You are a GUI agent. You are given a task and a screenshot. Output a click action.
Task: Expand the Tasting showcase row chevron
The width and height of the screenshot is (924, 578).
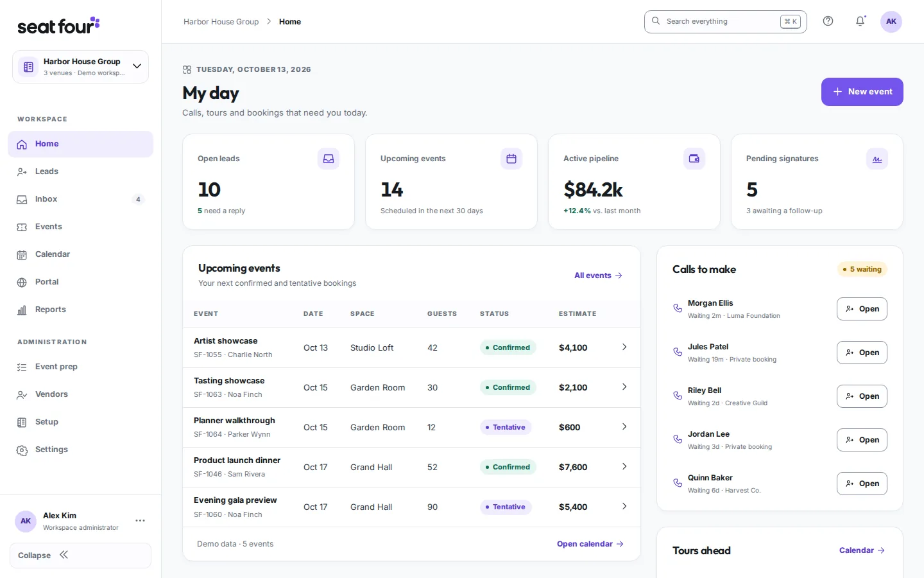624,387
